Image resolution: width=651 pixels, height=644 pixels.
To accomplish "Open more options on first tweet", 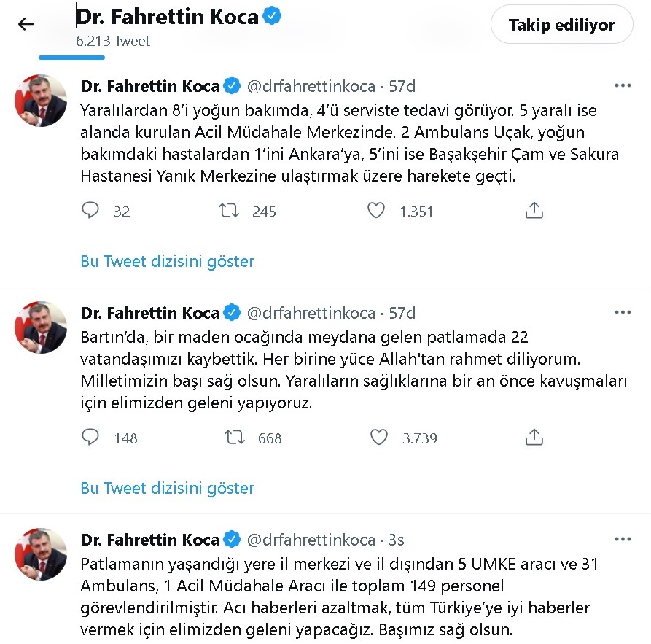I will coord(622,86).
